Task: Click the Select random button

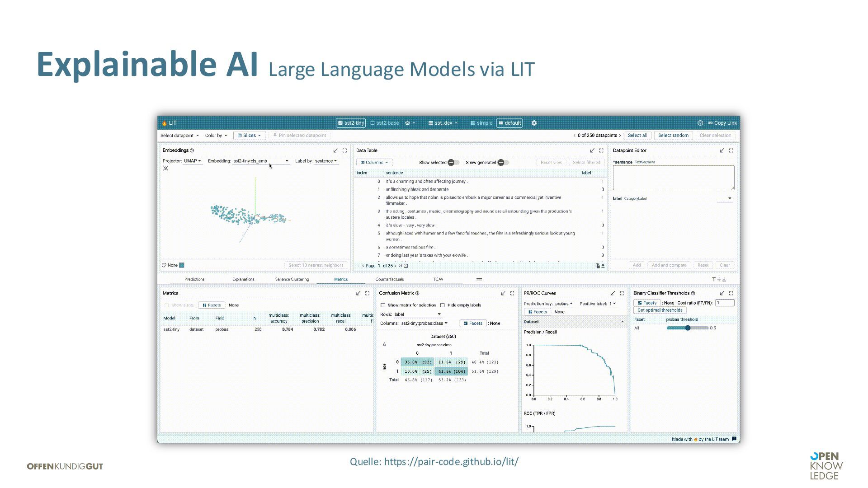Action: coord(673,136)
